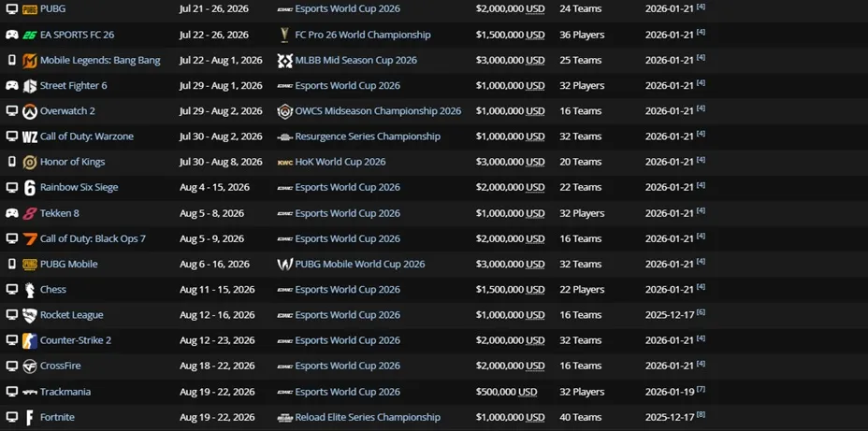Open the CrossFire game link
Screen dimensions: 868x431
(x=61, y=366)
